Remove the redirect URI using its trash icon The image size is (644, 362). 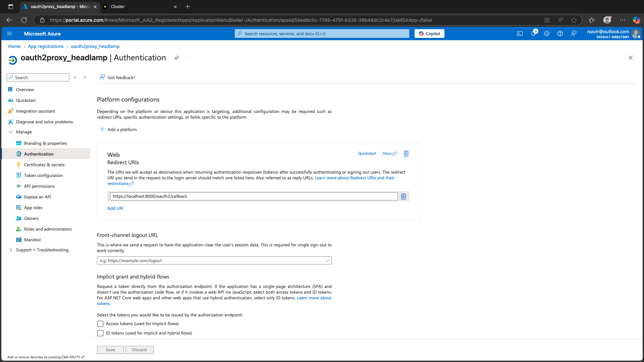(x=403, y=196)
